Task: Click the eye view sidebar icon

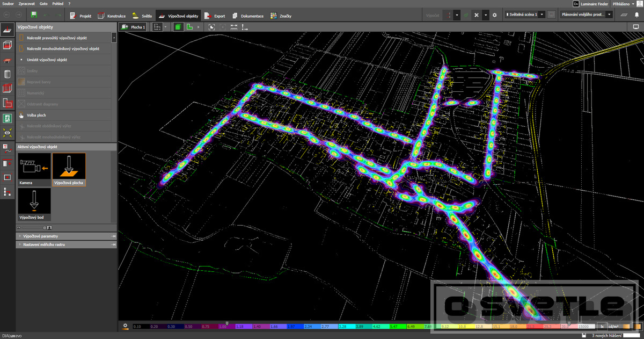Action: [x=8, y=132]
